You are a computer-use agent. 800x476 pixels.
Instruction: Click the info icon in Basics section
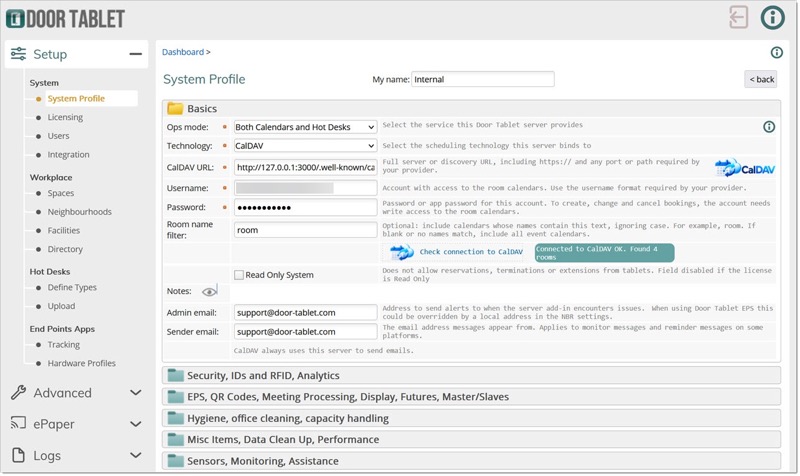(769, 127)
